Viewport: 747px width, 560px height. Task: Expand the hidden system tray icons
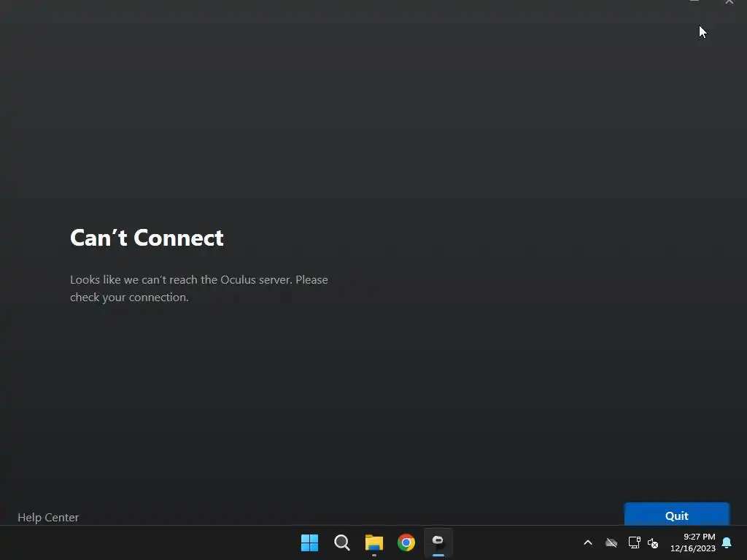coord(588,542)
